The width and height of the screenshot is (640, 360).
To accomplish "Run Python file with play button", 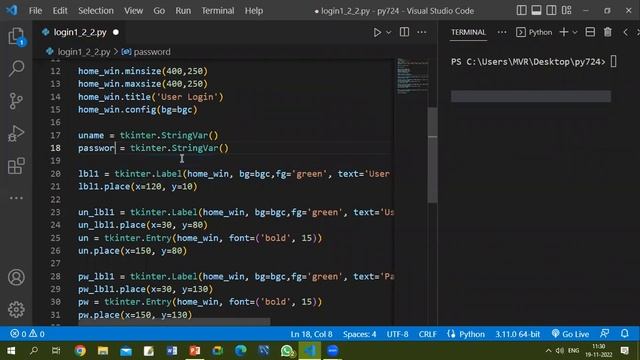I will (377, 32).
